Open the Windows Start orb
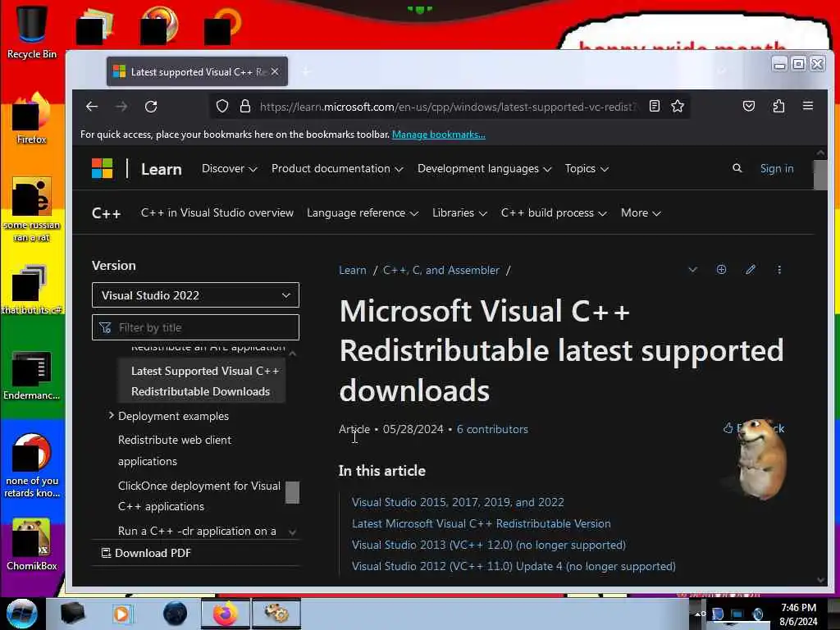Viewport: 840px width, 630px height. [22, 614]
